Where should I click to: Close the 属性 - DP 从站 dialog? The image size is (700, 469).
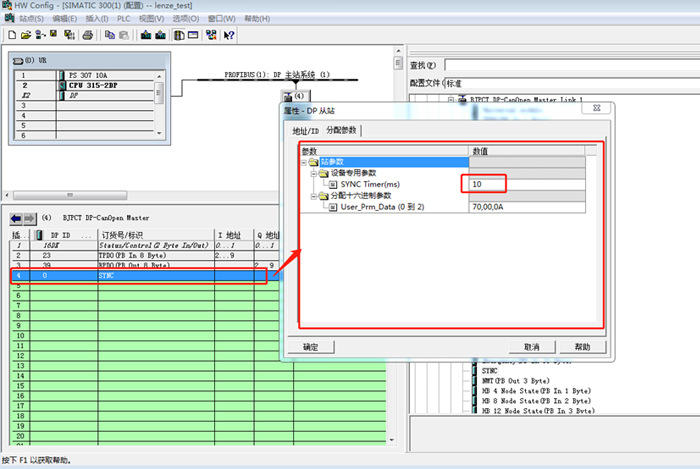pos(596,108)
